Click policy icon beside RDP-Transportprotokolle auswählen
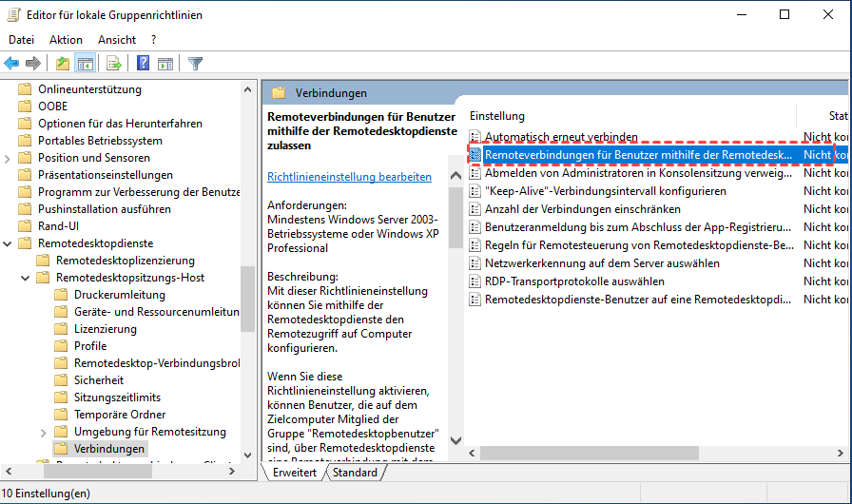The height and width of the screenshot is (504, 852). point(476,281)
